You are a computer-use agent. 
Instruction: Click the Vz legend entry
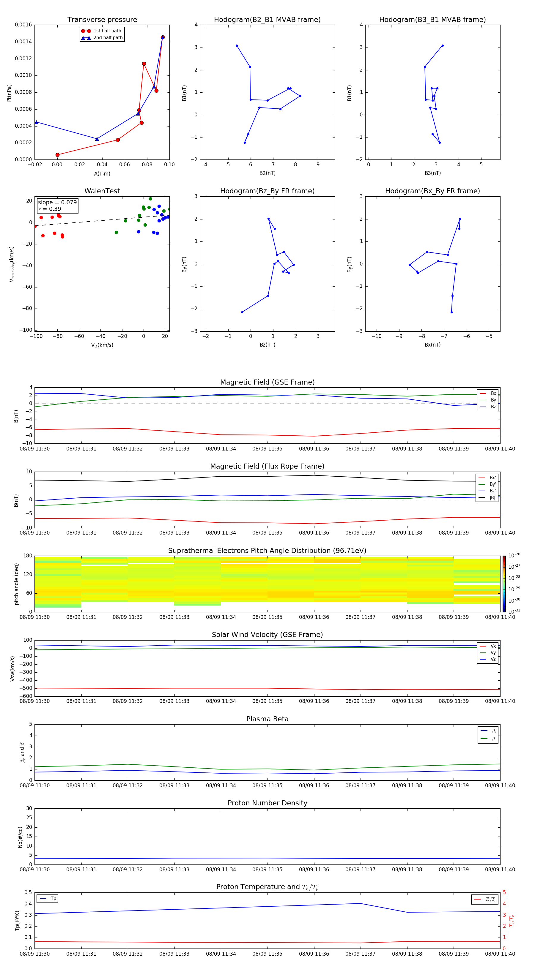[x=488, y=659]
